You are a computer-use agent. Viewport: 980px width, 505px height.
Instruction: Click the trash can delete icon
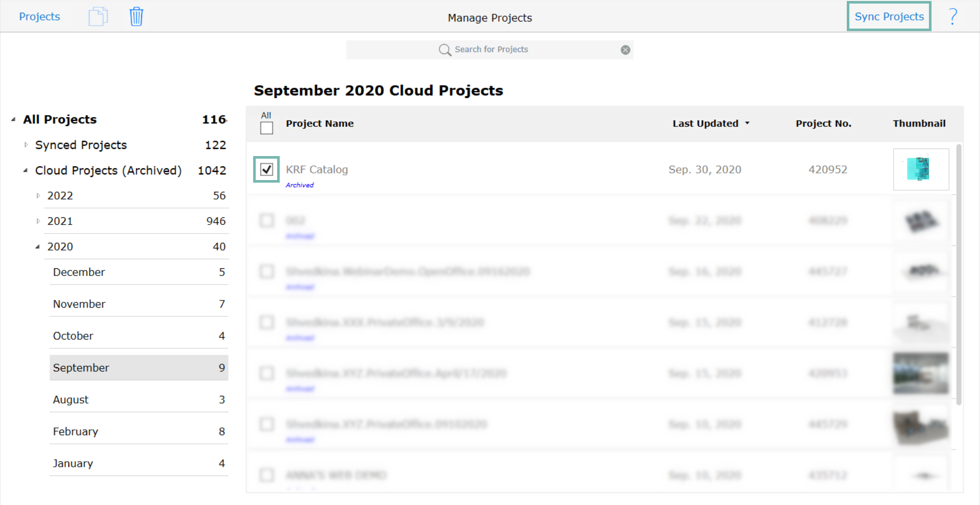[136, 17]
